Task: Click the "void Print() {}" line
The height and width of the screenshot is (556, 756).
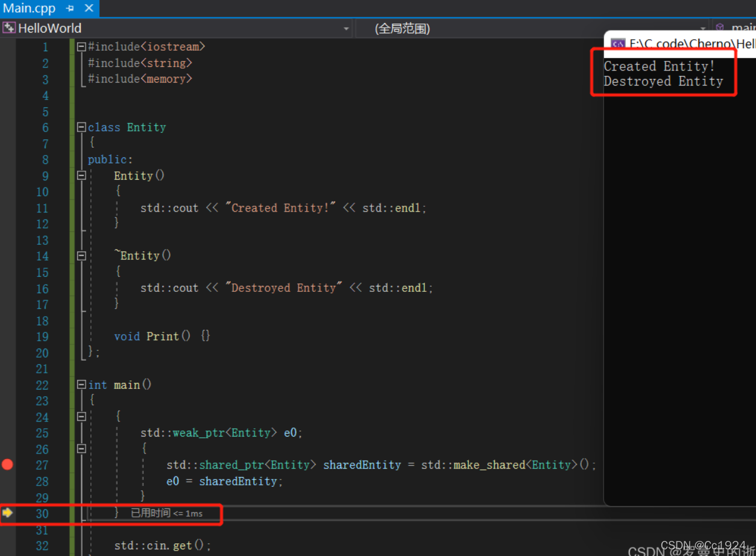Action: click(x=162, y=336)
